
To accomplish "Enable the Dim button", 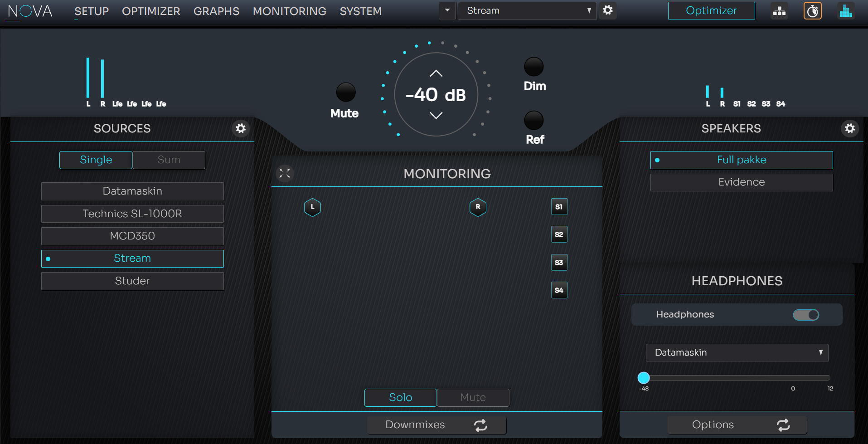I will 533,67.
